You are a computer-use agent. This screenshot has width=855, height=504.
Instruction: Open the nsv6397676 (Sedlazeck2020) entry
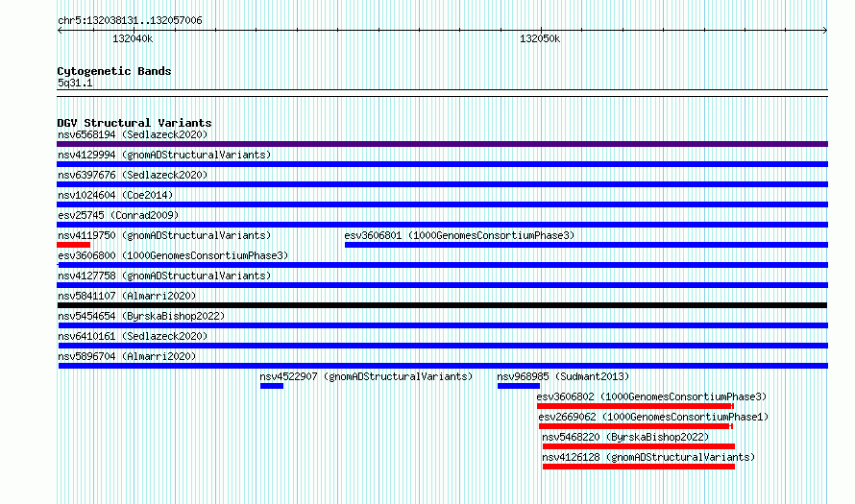pyautogui.click(x=133, y=175)
